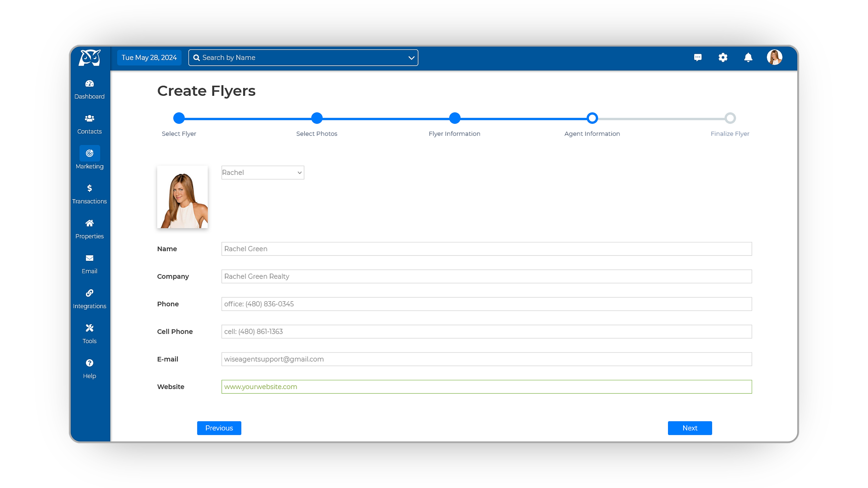The height and width of the screenshot is (488, 868).
Task: Open the Rachel agent dropdown
Action: (x=263, y=172)
